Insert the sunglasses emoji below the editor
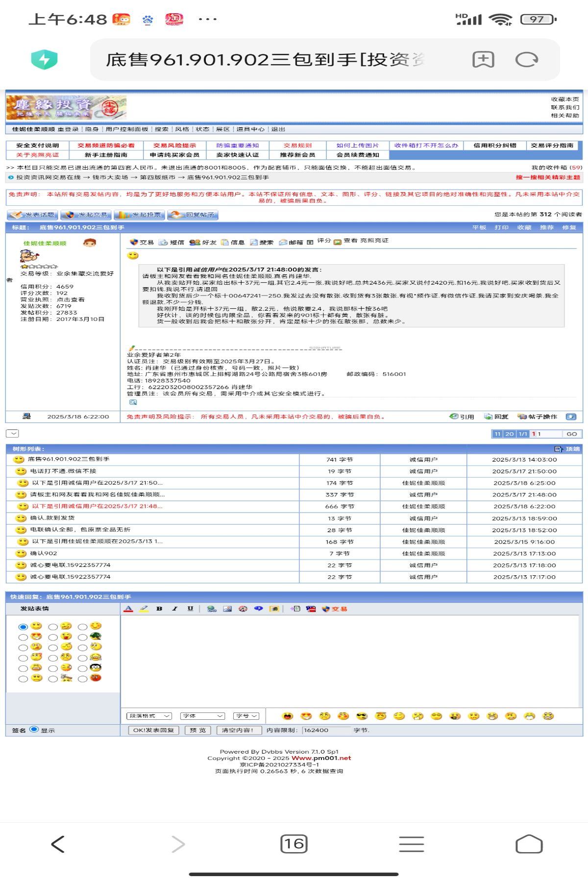 (362, 716)
